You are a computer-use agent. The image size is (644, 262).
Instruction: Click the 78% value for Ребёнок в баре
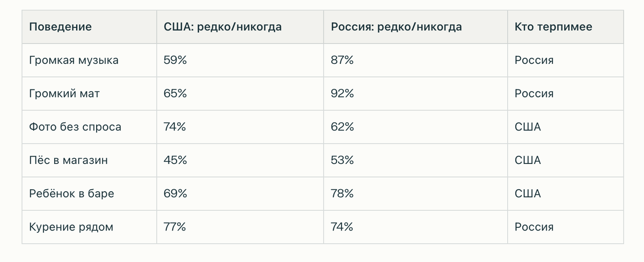pyautogui.click(x=342, y=193)
